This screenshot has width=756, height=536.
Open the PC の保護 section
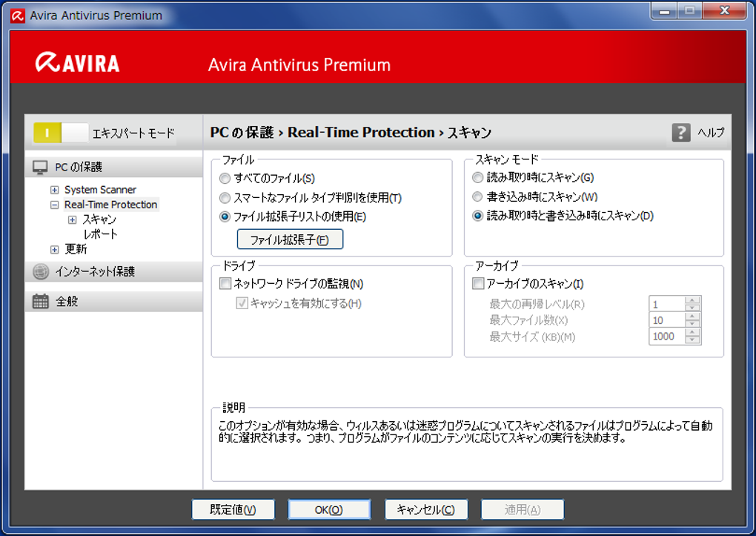114,167
